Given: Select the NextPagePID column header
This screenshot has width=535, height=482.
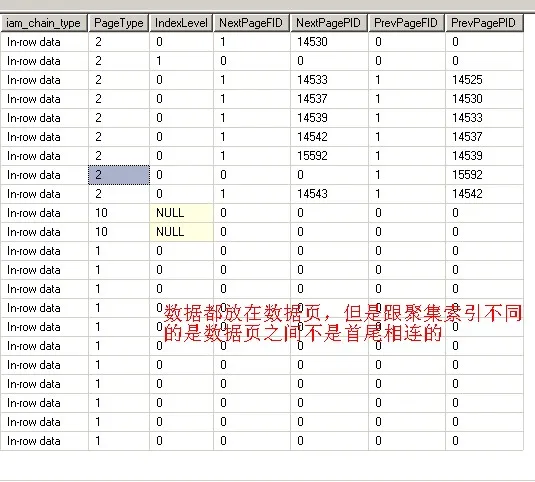Looking at the screenshot, I should click(329, 23).
